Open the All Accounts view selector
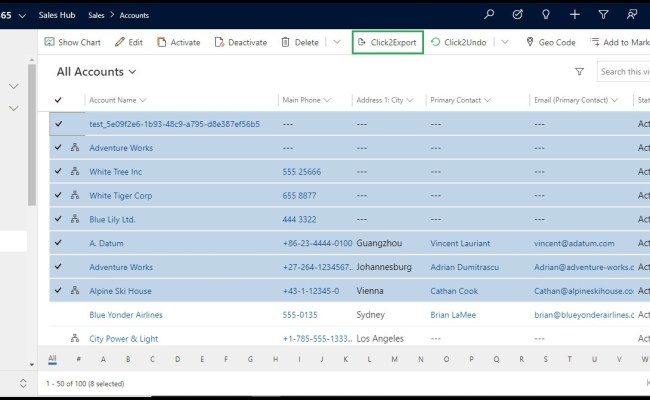 [96, 72]
